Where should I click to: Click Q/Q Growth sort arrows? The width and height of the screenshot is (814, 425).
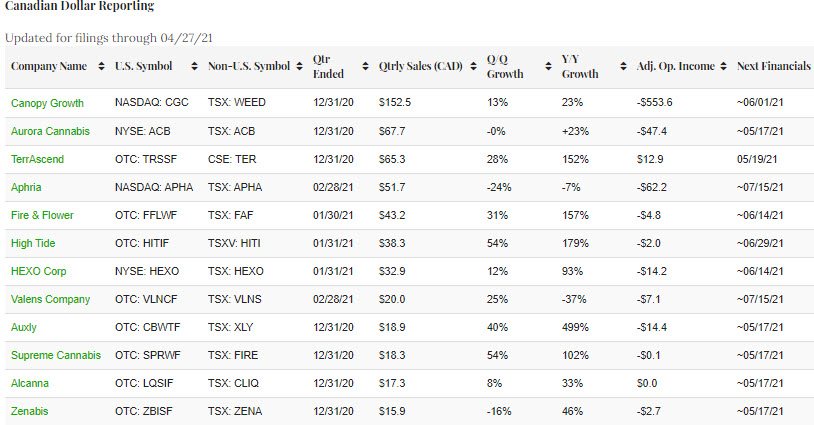pyautogui.click(x=548, y=67)
